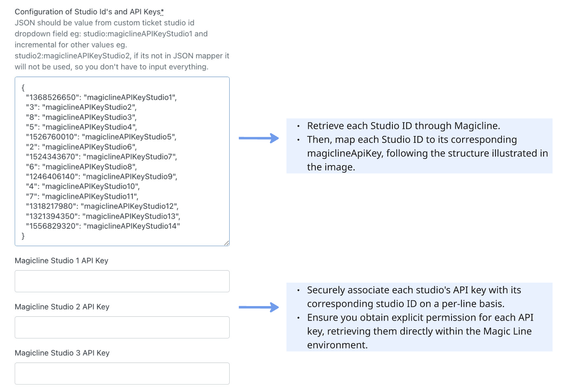Click the "Configuration of Studio Id's and API Keys" label

click(89, 12)
